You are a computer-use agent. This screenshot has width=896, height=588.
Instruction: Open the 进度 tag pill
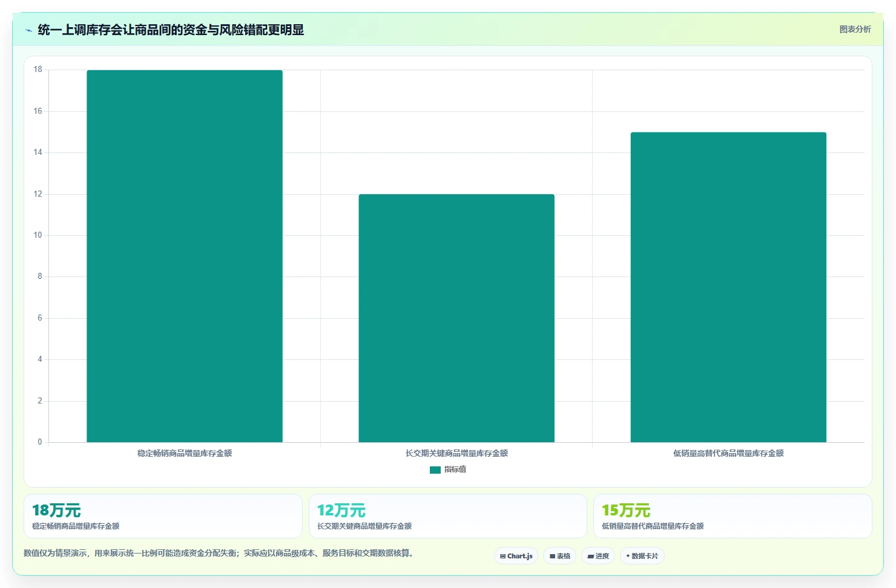pyautogui.click(x=598, y=556)
